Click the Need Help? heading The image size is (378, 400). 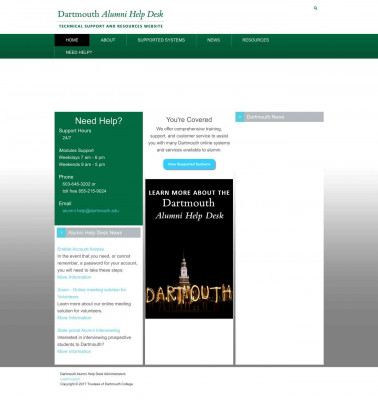[99, 121]
